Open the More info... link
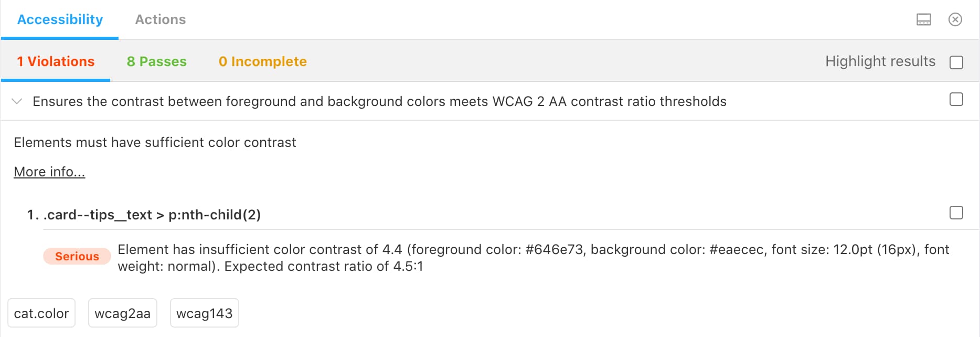 (x=49, y=172)
